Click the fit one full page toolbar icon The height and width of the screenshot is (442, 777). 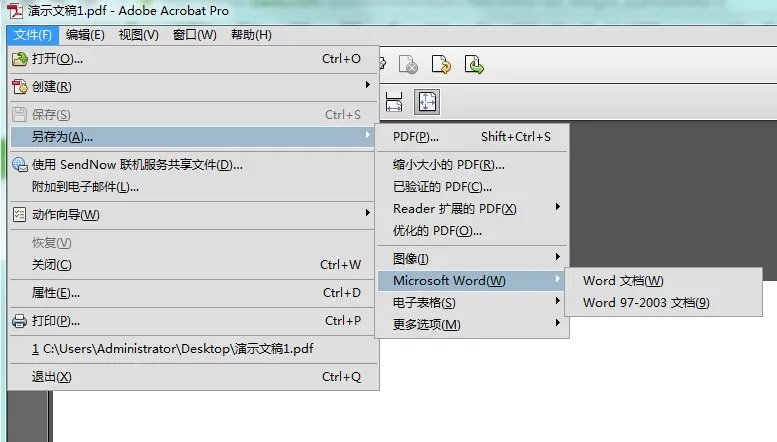click(427, 102)
